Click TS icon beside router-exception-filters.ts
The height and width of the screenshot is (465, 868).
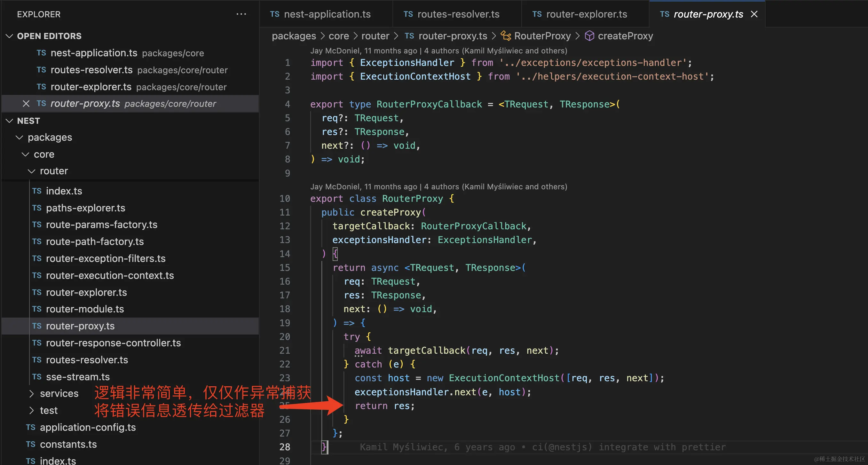(x=37, y=258)
